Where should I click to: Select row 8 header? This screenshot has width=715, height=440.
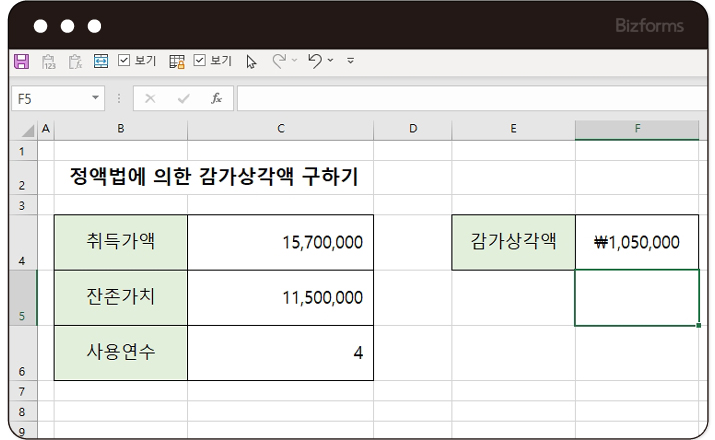pyautogui.click(x=22, y=411)
